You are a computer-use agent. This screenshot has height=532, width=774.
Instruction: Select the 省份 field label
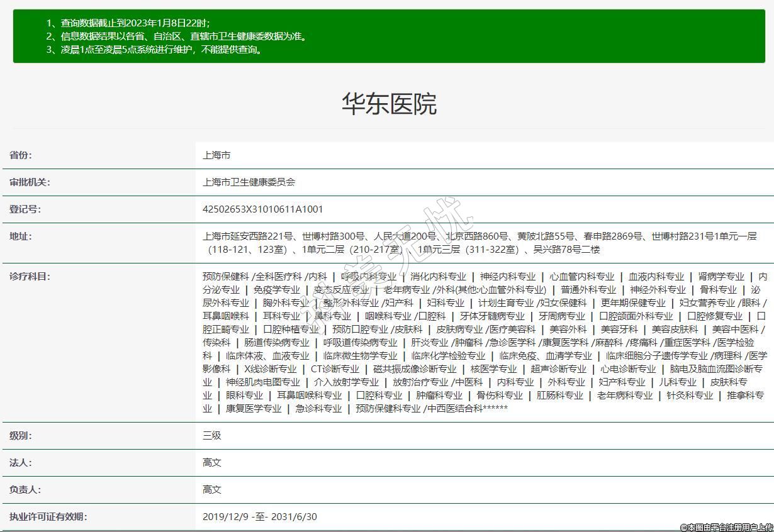[x=21, y=155]
